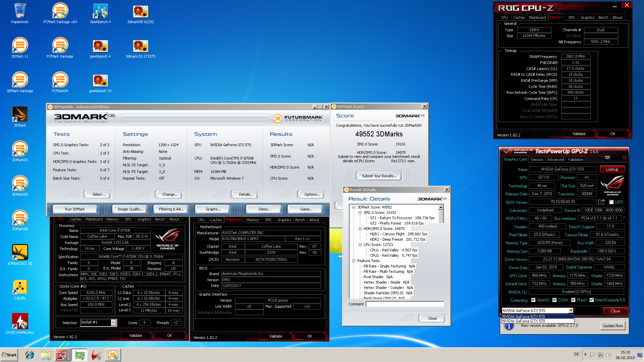Switch to 3DMark06 taskbar button

pos(113,355)
